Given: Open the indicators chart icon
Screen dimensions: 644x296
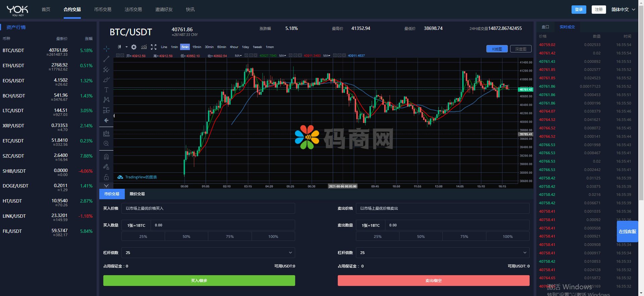Looking at the screenshot, I should (x=144, y=47).
